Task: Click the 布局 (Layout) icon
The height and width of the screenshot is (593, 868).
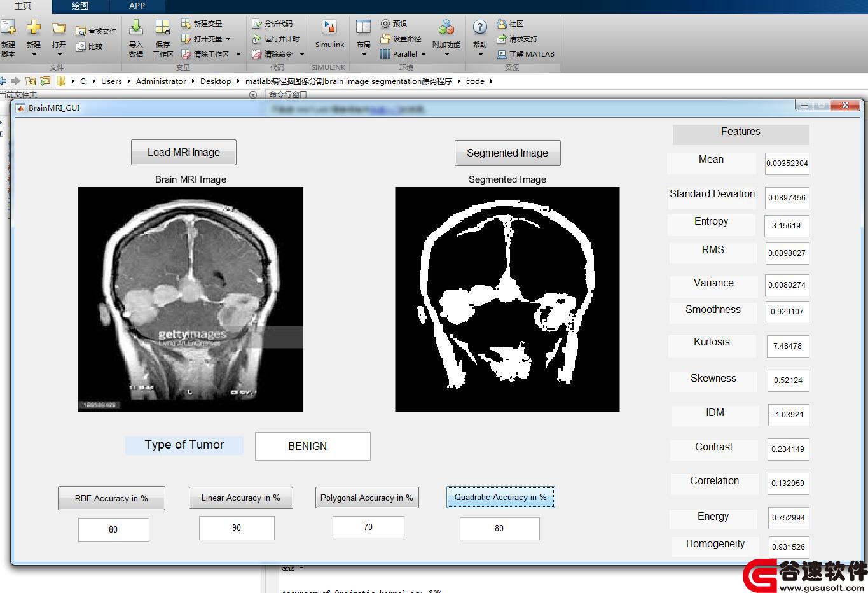Action: click(363, 27)
